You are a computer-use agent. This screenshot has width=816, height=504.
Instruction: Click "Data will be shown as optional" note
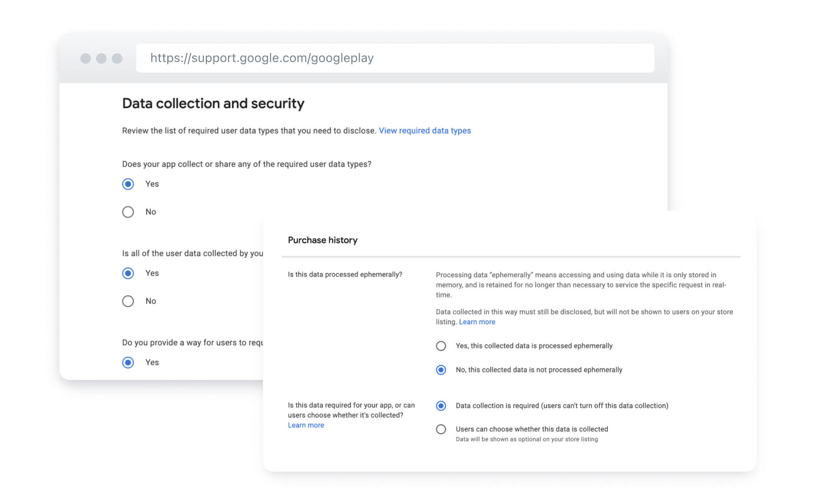(526, 439)
